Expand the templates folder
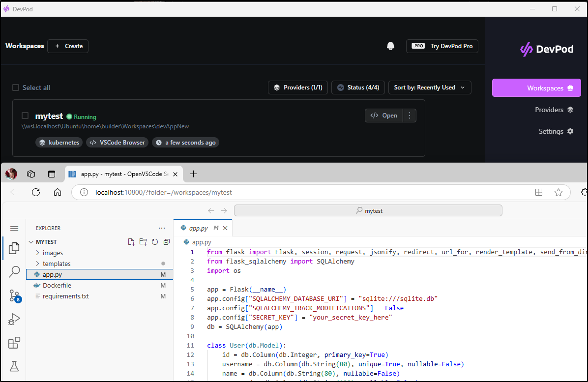This screenshot has height=382, width=588. [x=99, y=264]
